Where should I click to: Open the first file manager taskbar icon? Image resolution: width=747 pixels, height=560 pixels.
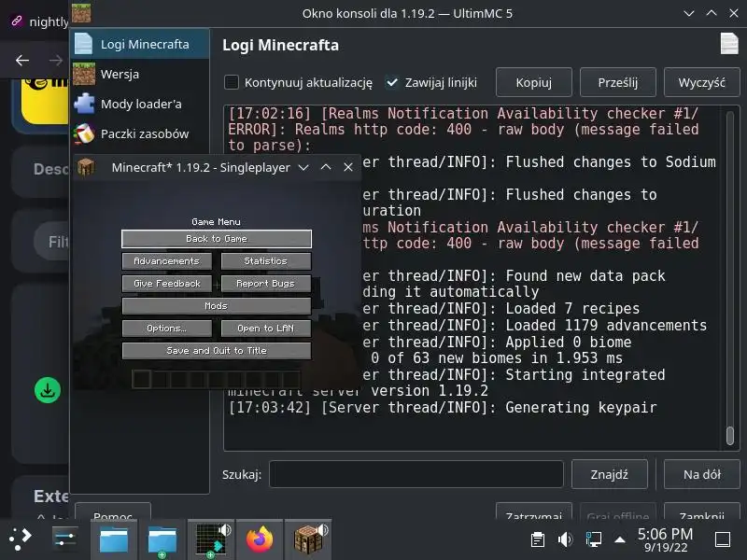113,540
